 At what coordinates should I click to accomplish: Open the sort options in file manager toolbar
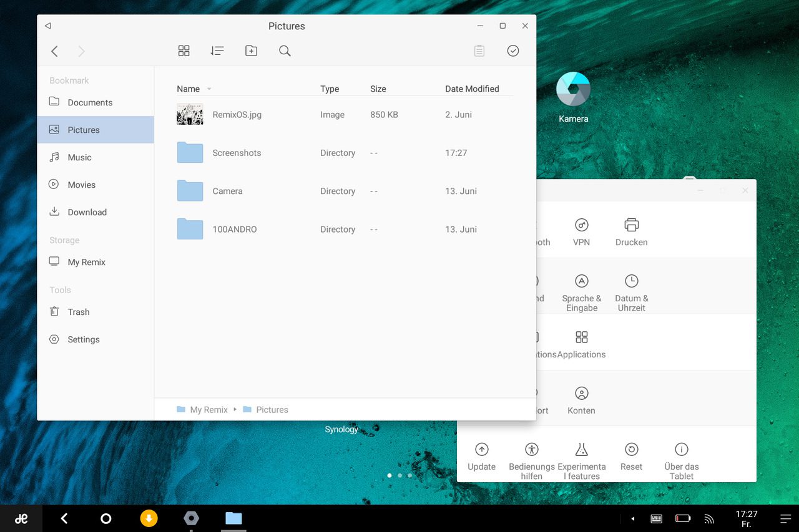(217, 51)
